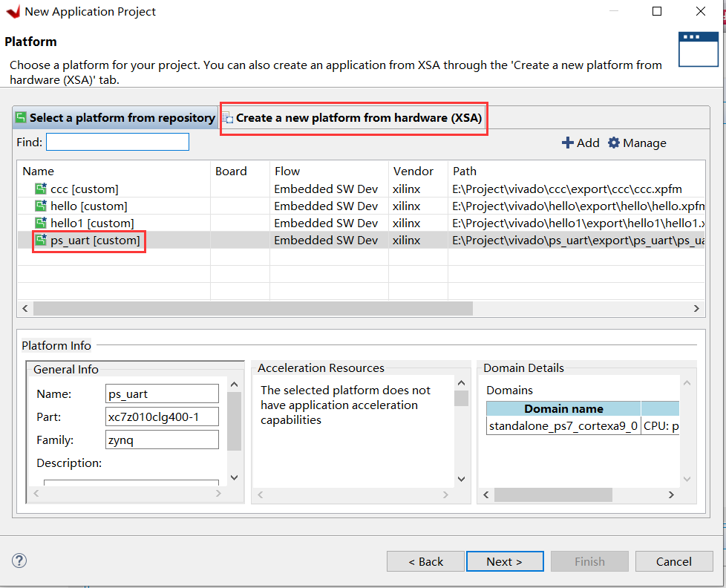
Task: Click the Add plus icon
Action: pos(567,143)
